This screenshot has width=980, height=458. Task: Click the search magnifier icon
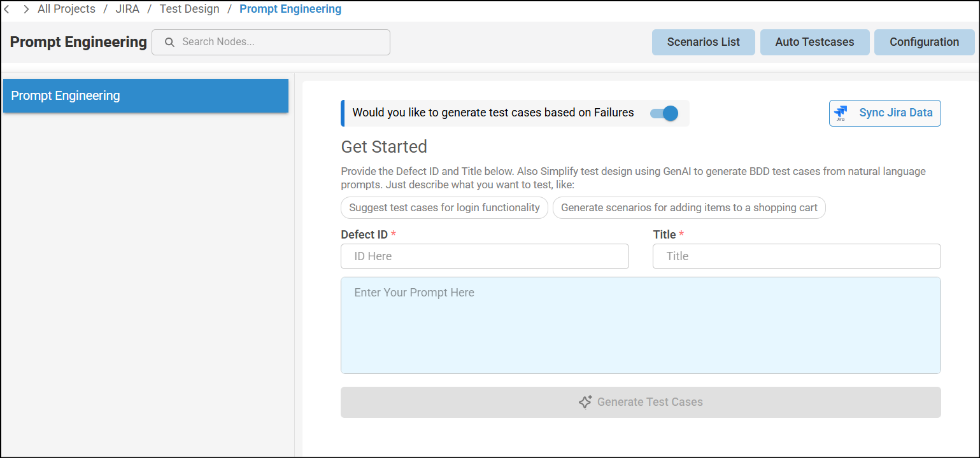pos(169,42)
